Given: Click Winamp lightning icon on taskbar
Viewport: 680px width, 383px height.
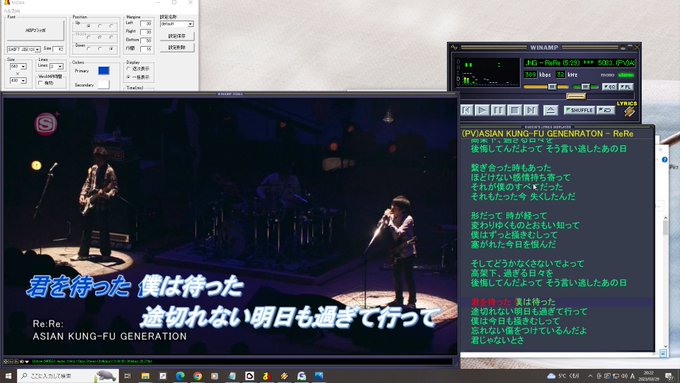Looking at the screenshot, I should click(284, 376).
